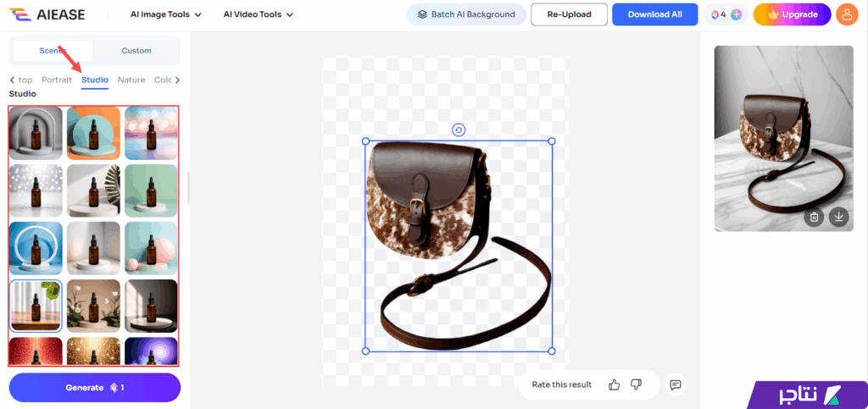Screen dimensions: 868x409
Task: Open the credits counter badge
Action: (x=726, y=14)
